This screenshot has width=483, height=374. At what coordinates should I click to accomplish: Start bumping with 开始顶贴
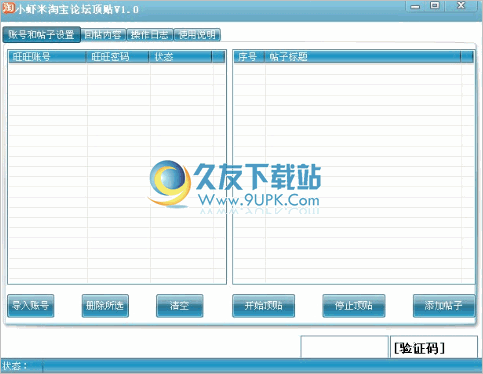pos(263,306)
